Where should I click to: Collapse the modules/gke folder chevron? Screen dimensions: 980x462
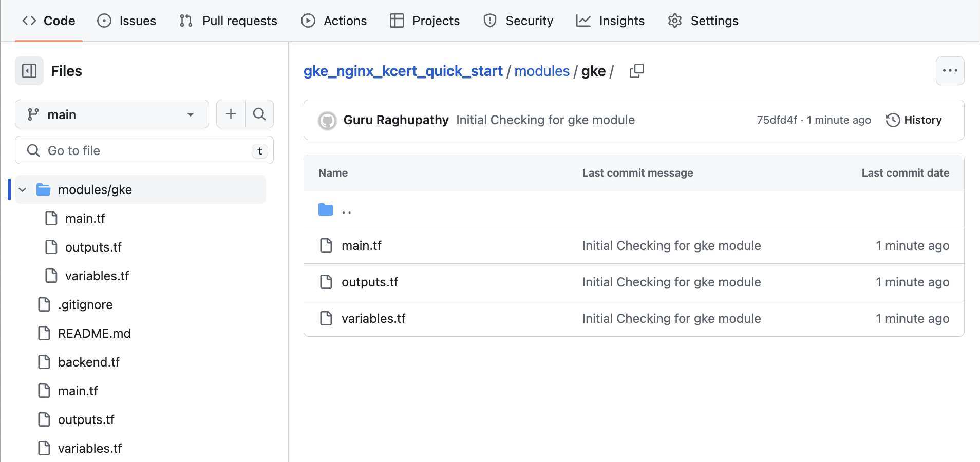pos(23,190)
